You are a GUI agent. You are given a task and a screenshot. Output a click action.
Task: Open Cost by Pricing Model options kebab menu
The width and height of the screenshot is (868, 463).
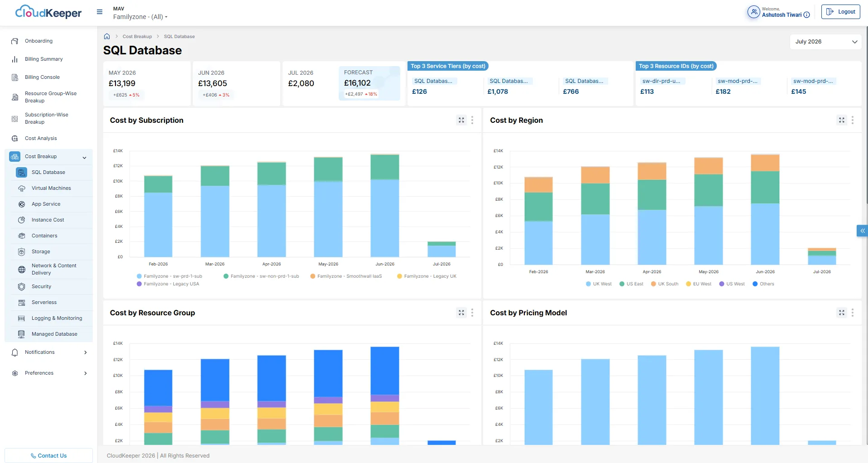[x=853, y=313]
